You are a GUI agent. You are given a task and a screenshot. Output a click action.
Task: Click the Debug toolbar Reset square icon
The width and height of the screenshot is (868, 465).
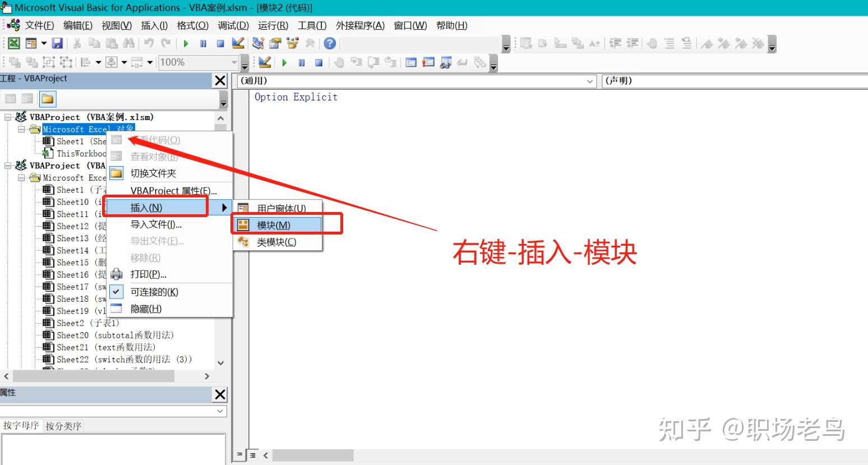pos(318,63)
